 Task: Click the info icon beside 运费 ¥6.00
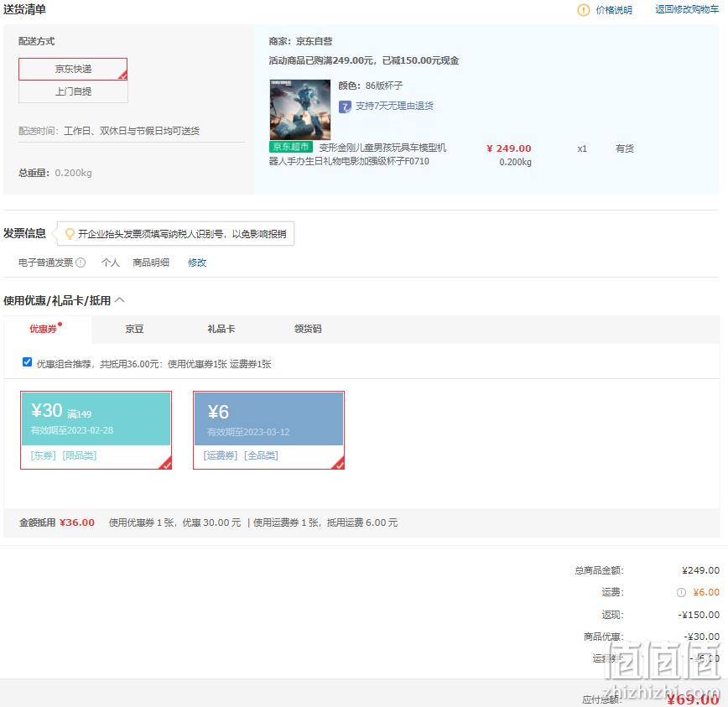681,592
